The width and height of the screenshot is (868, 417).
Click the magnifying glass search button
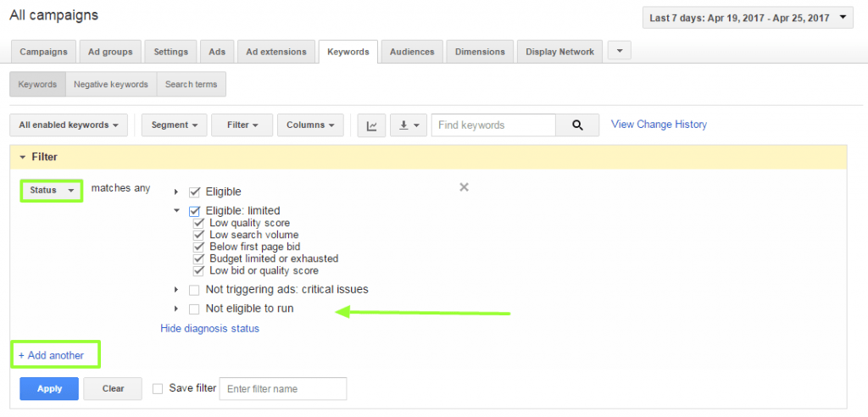click(x=577, y=125)
